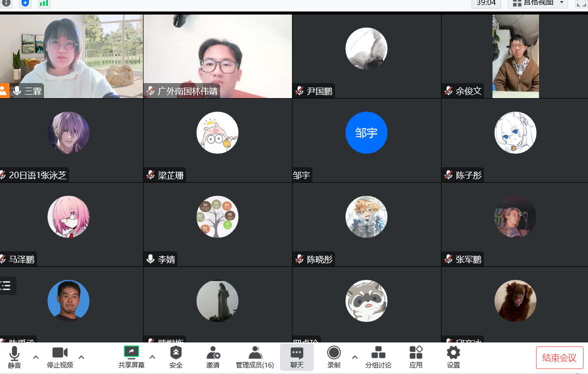Open the chat (聊天) panel
Image resolution: width=588 pixels, height=374 pixels.
pos(296,357)
